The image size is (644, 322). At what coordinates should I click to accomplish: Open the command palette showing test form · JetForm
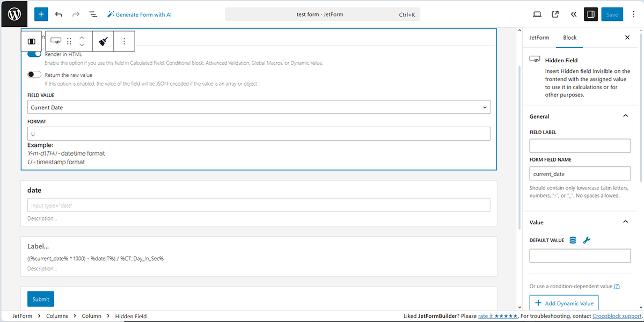pyautogui.click(x=323, y=14)
